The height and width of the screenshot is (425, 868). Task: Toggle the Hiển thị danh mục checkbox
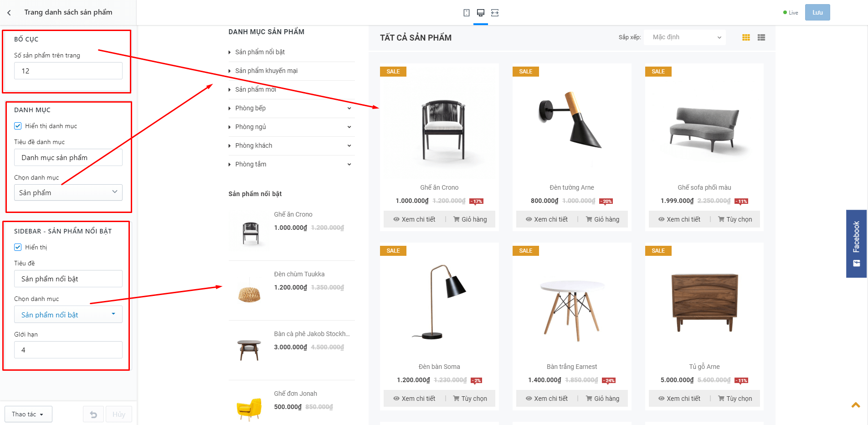click(x=18, y=126)
